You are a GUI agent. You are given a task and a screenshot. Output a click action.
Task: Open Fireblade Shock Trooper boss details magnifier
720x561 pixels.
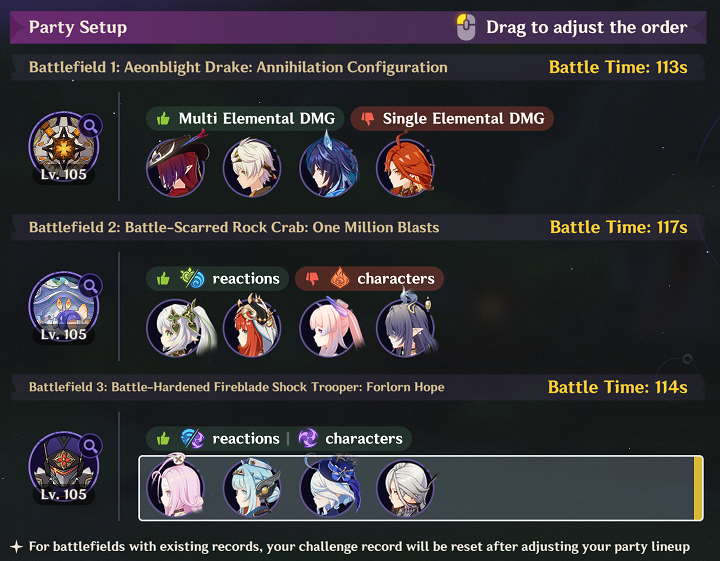pos(90,445)
